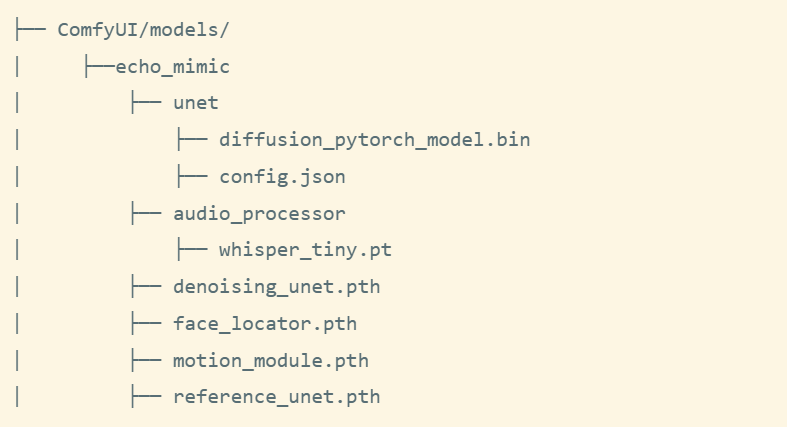Click the whisper_tiny.pt file name
The width and height of the screenshot is (787, 427).
[x=305, y=250]
